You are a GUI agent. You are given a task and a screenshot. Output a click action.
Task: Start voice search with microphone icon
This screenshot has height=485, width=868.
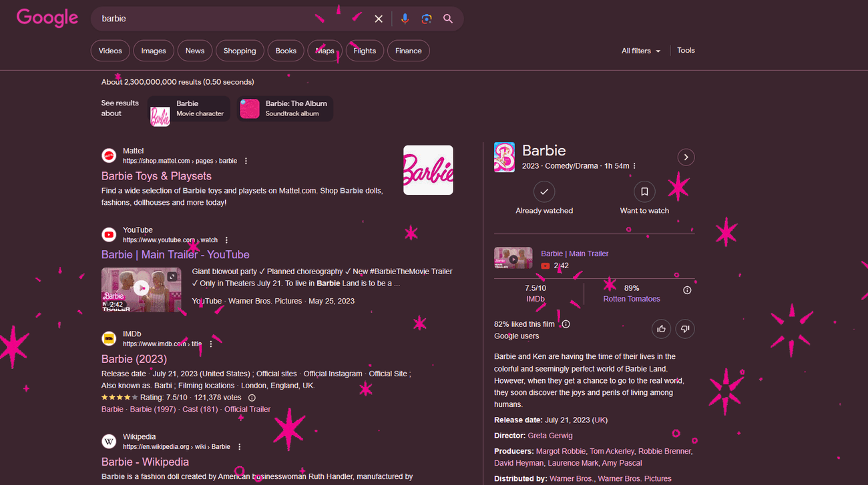click(x=405, y=19)
